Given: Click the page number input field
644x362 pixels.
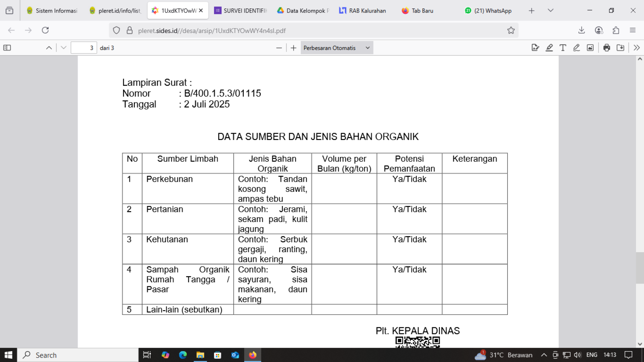Looking at the screenshot, I should (x=84, y=48).
